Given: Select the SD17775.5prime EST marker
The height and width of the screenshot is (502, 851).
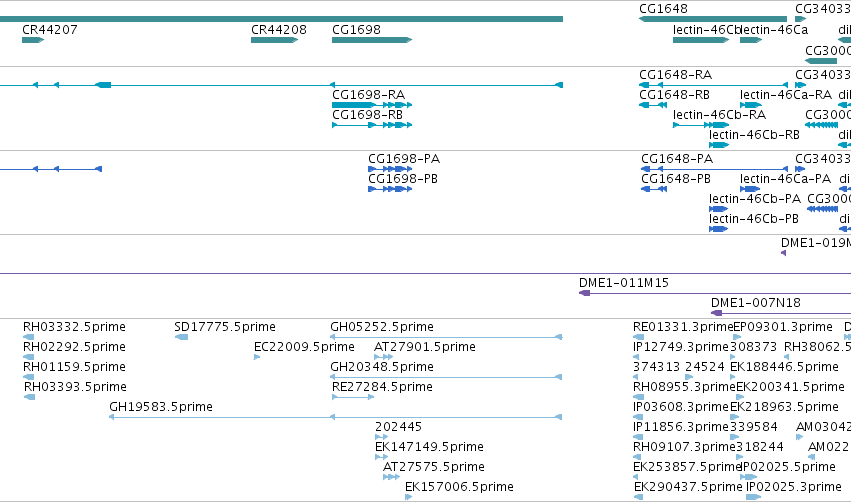Looking at the screenshot, I should [x=181, y=337].
